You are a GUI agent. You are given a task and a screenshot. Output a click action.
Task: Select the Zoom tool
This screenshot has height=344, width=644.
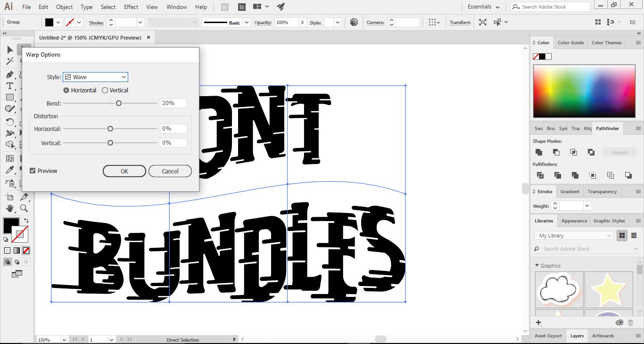point(24,208)
